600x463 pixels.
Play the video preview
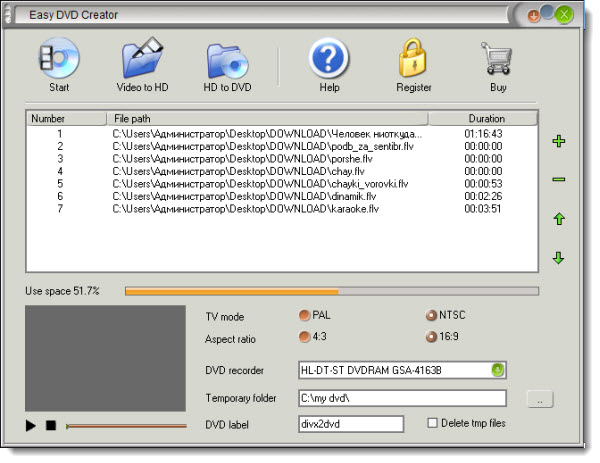point(31,426)
